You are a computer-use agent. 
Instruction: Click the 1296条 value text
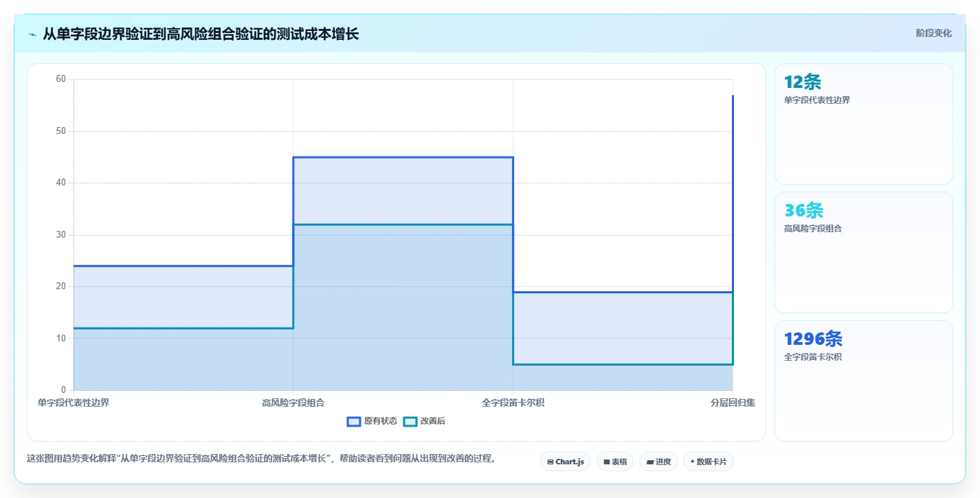pos(813,339)
